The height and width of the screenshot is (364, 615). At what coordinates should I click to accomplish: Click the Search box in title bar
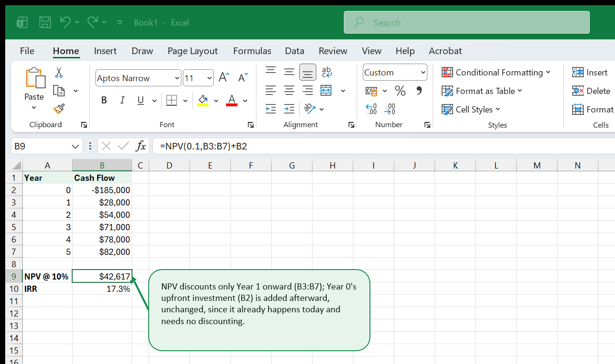(466, 22)
